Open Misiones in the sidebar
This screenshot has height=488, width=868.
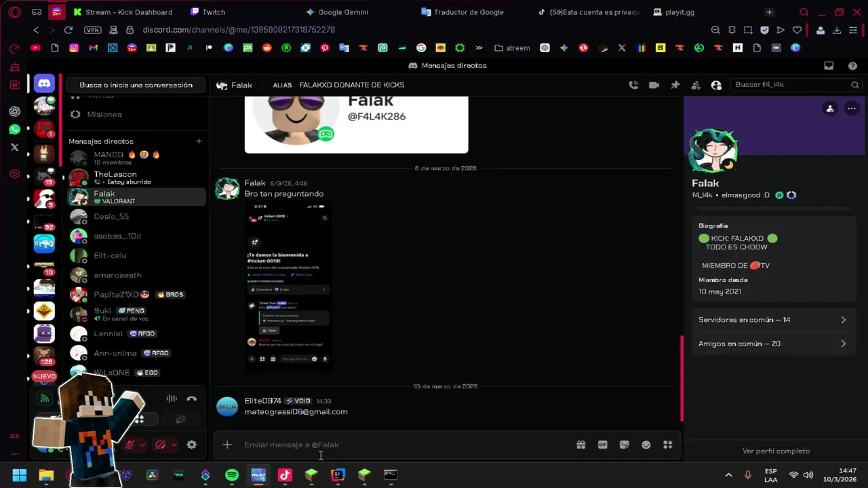pyautogui.click(x=136, y=115)
